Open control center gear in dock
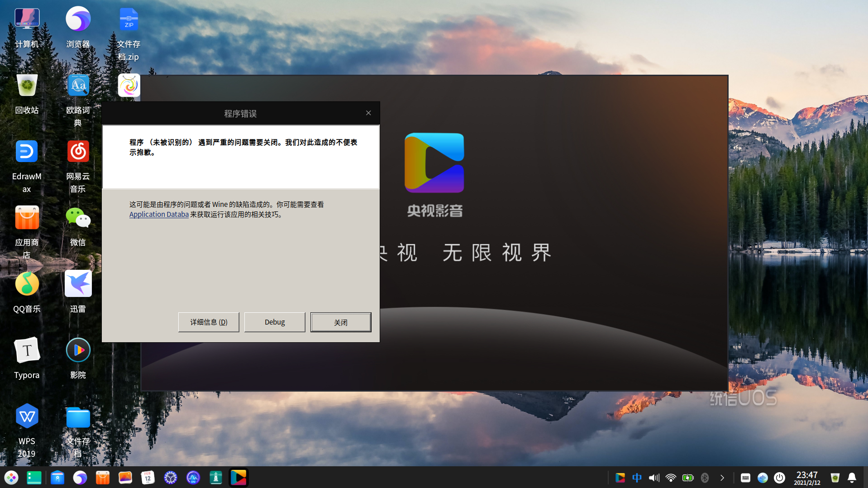 pyautogui.click(x=171, y=478)
